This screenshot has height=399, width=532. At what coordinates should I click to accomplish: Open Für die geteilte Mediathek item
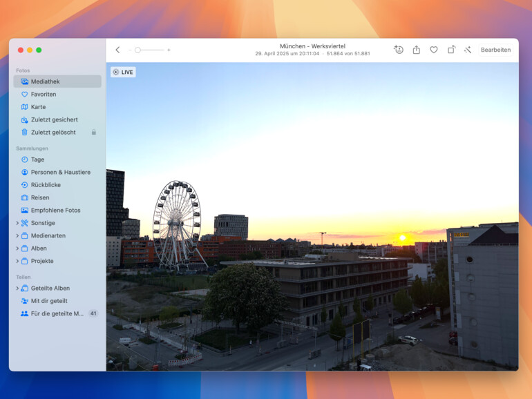(x=57, y=313)
